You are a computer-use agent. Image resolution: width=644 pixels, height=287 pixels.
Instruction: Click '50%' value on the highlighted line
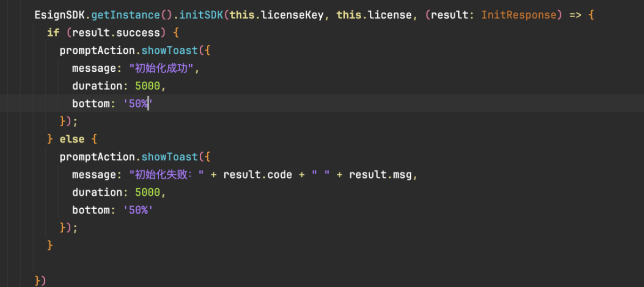[x=138, y=104]
